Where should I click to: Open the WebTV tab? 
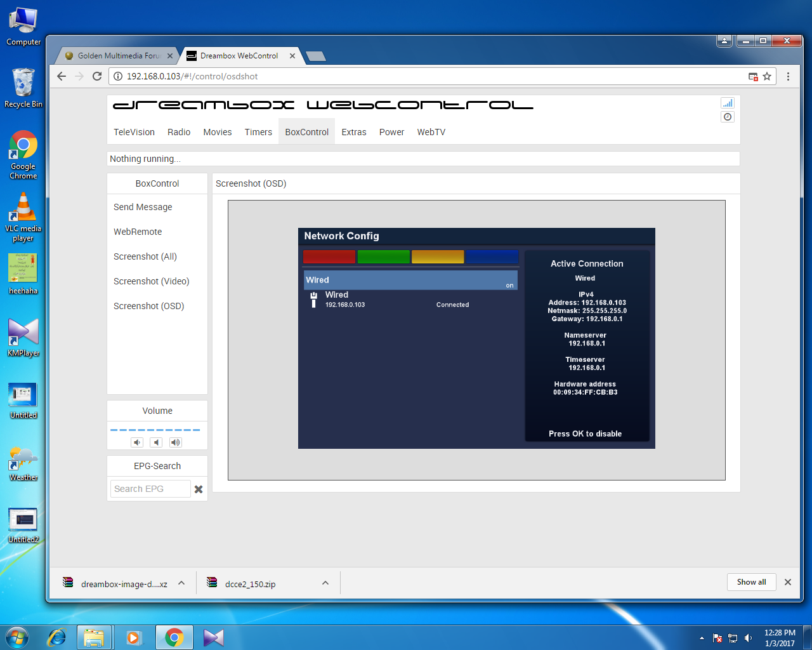431,132
